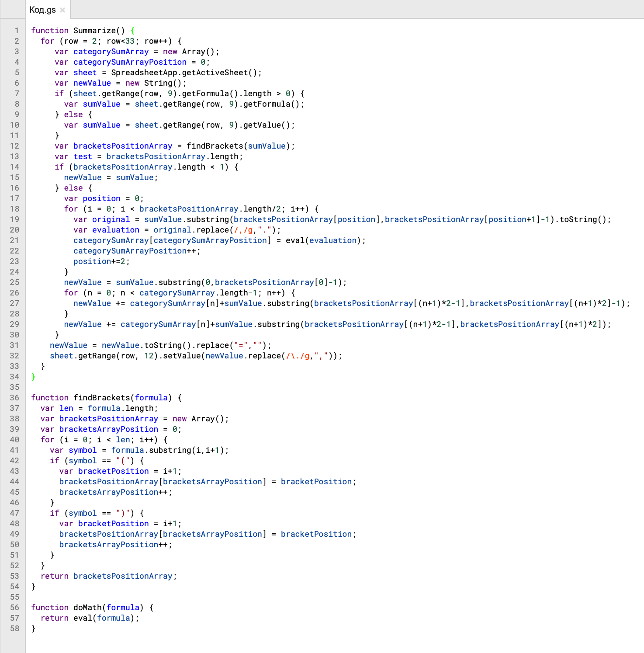
Task: Click 'bracketsArrayPosition = 0' on line 39
Action: 118,429
